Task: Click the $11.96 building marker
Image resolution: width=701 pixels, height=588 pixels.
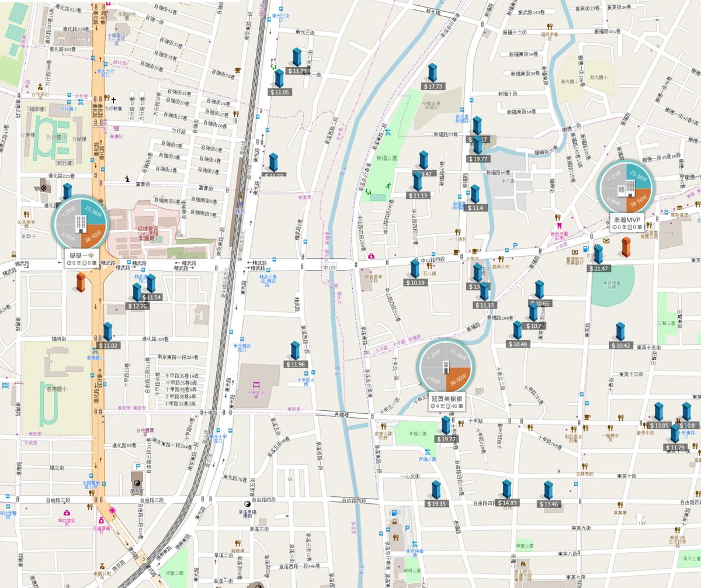Action: pyautogui.click(x=295, y=355)
